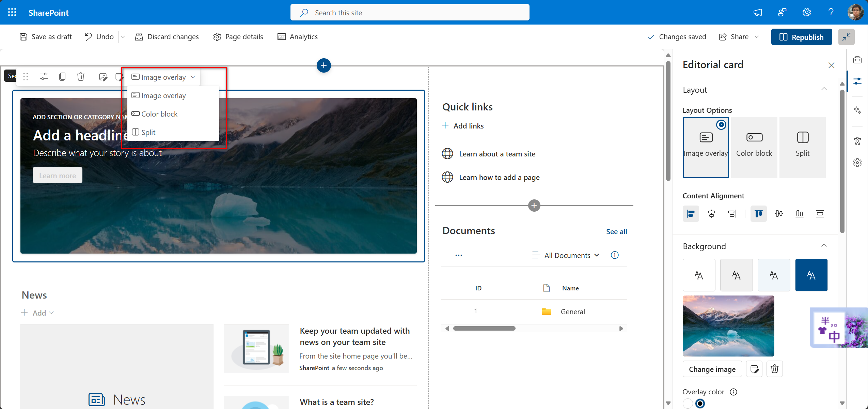Click the Search this site field

pyautogui.click(x=410, y=13)
